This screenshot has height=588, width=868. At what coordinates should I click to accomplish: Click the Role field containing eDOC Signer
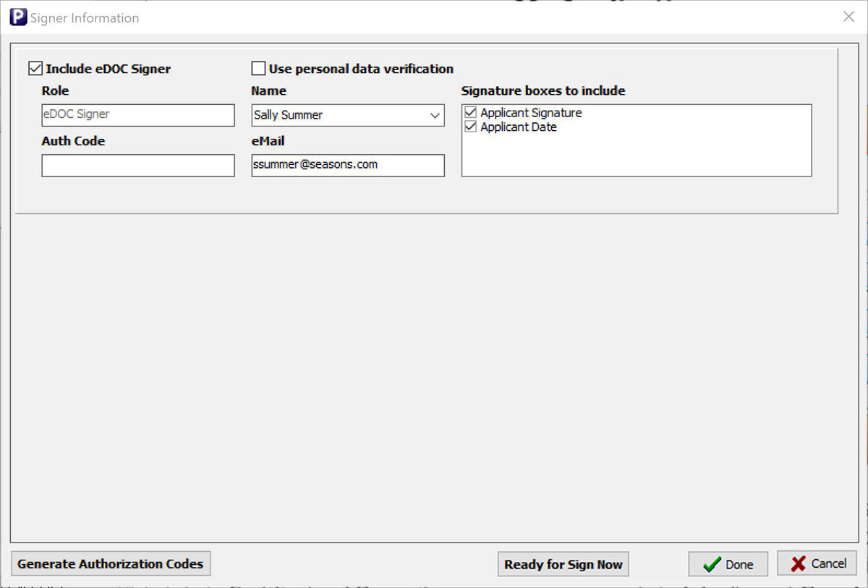[138, 115]
